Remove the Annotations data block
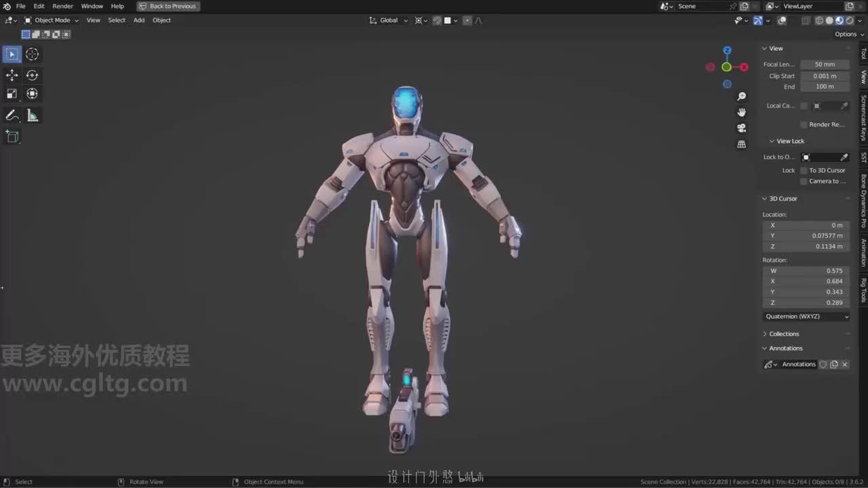 coord(845,365)
